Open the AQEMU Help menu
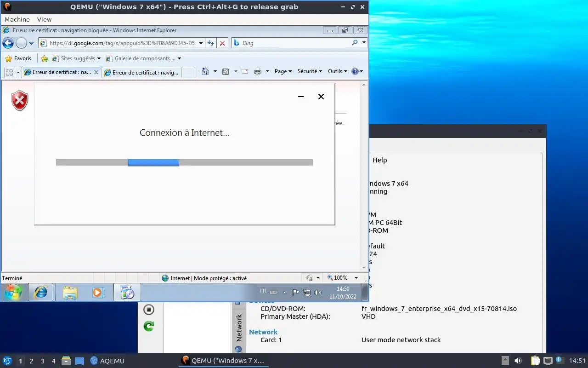Image resolution: width=588 pixels, height=368 pixels. click(380, 160)
